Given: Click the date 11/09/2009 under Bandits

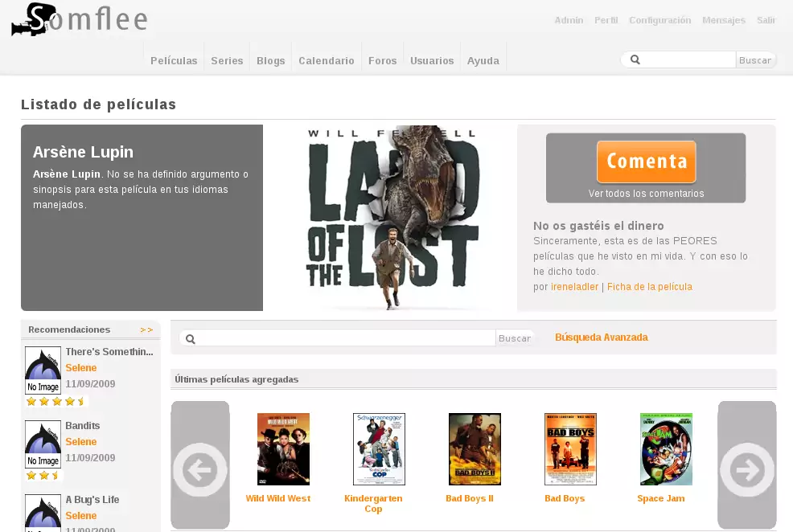Looking at the screenshot, I should point(90,458).
